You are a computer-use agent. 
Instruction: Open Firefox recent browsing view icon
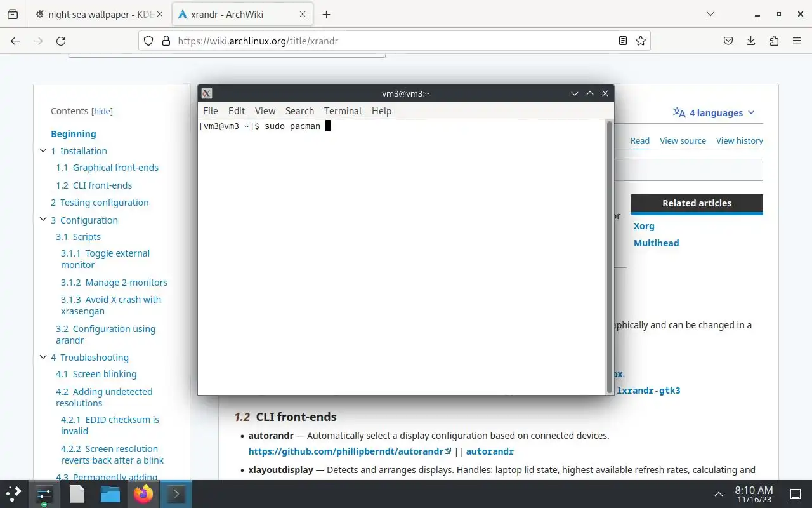[13, 14]
